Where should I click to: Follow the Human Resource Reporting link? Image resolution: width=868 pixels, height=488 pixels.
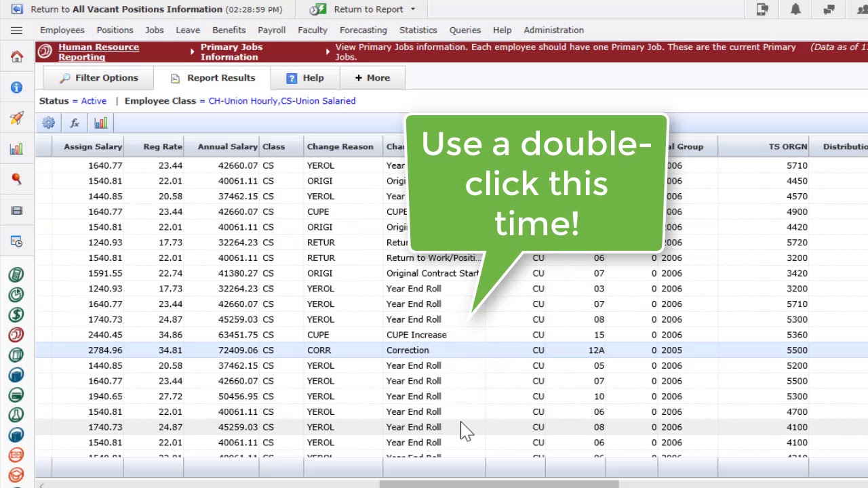[99, 52]
